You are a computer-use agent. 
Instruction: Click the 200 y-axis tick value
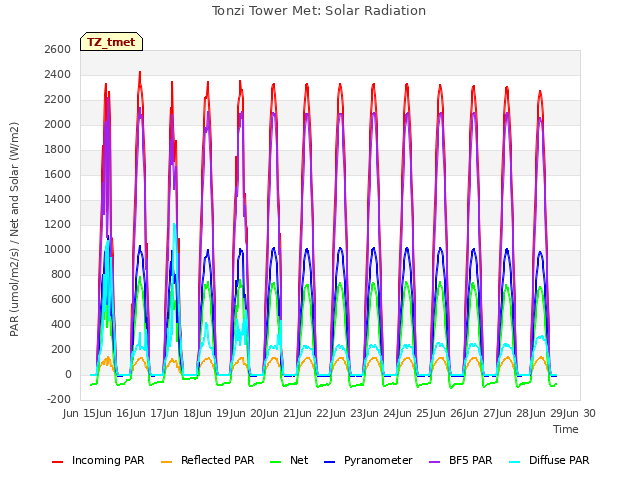(61, 349)
